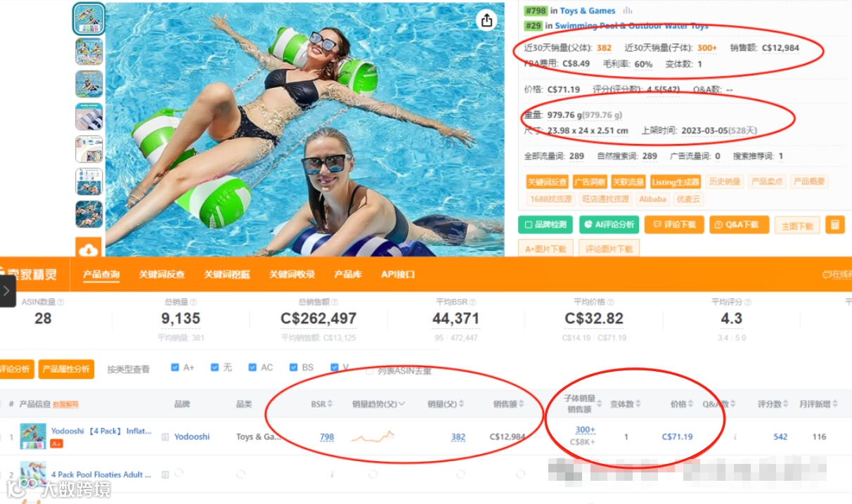Toggle the AC type checkbox
Viewport: 852px width, 504px height.
click(x=252, y=368)
